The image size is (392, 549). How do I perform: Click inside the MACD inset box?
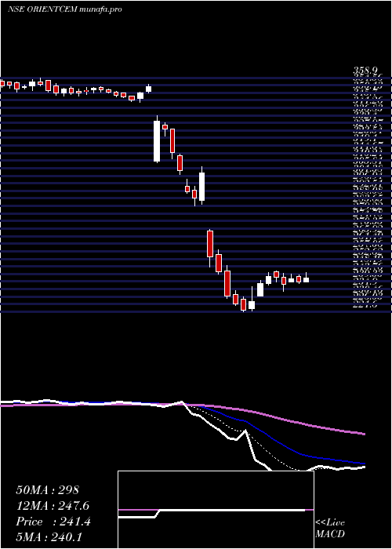pos(216,510)
